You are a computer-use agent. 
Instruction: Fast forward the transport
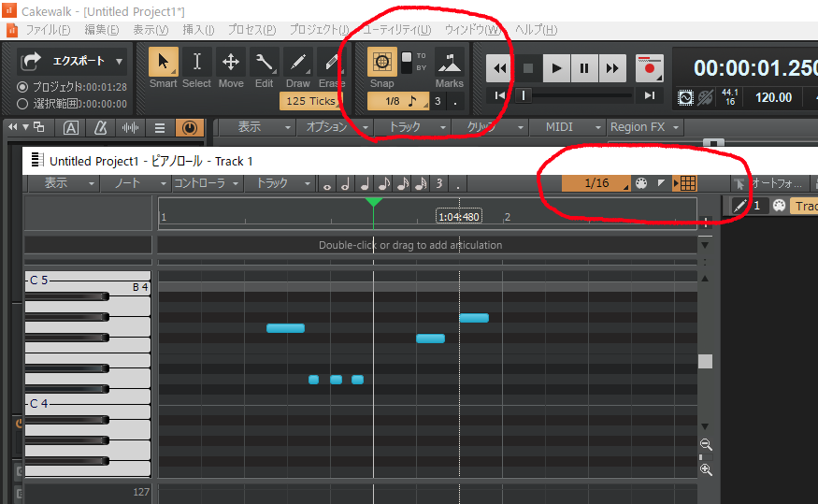click(612, 68)
